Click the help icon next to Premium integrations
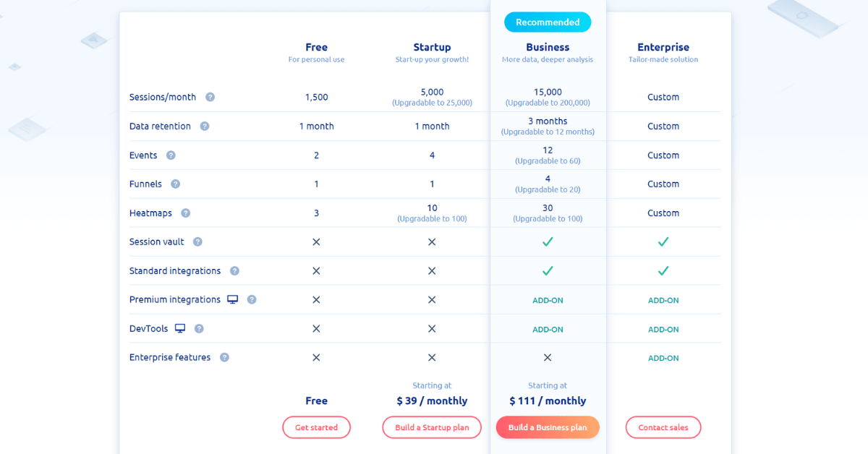This screenshot has width=868, height=454. tap(252, 300)
